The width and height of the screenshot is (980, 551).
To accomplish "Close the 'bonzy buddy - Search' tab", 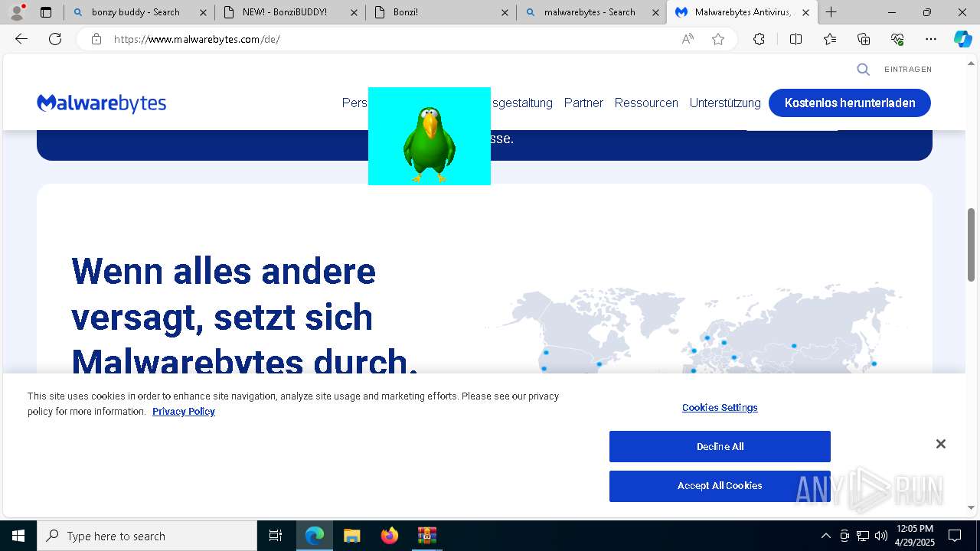I will point(203,12).
